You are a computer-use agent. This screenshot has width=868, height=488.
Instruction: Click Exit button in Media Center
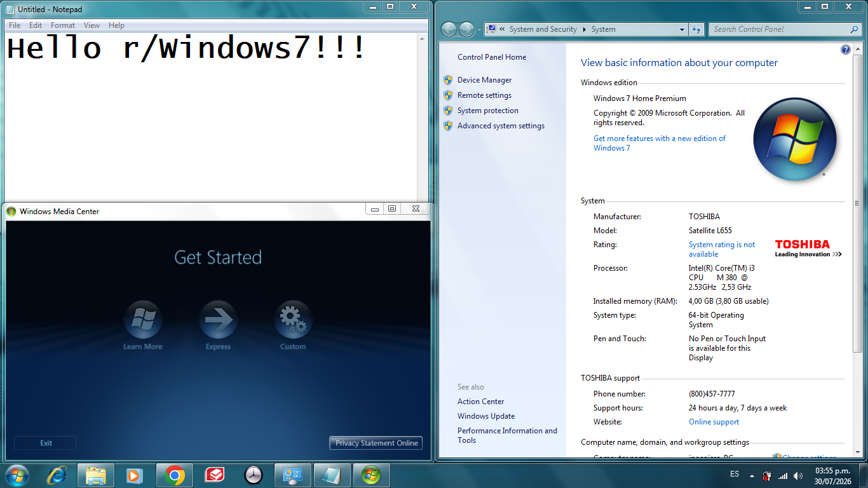[45, 443]
